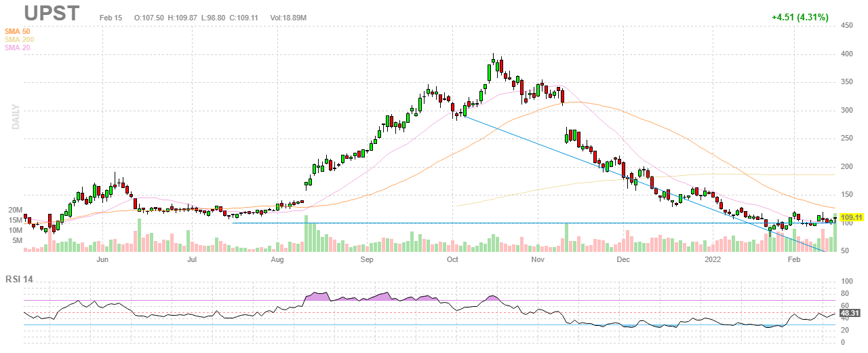Click the 20M volume axis label
The height and width of the screenshot is (353, 868).
point(14,210)
